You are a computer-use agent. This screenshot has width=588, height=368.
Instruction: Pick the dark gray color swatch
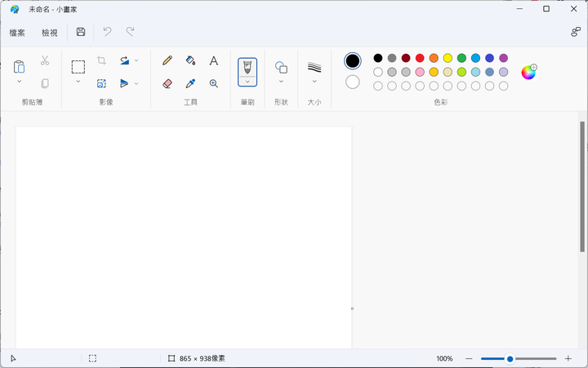(x=392, y=58)
